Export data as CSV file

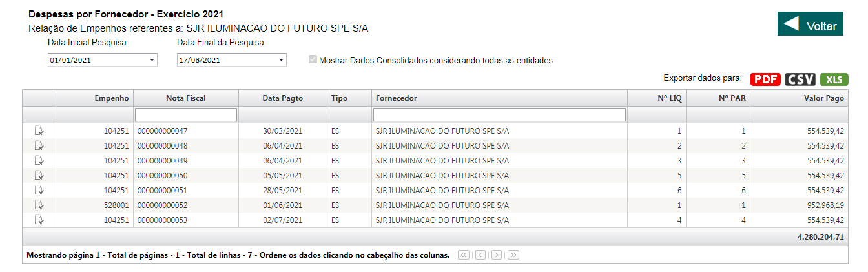tap(800, 79)
